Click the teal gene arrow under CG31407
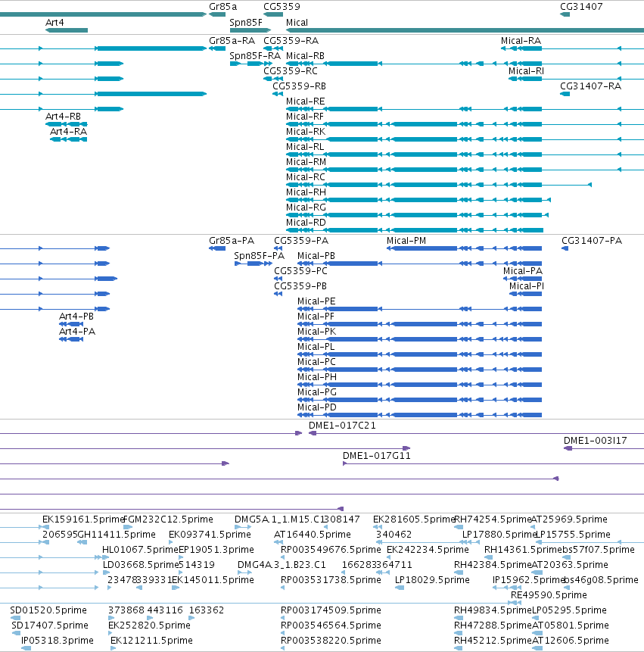This screenshot has height=652, width=644. click(565, 14)
